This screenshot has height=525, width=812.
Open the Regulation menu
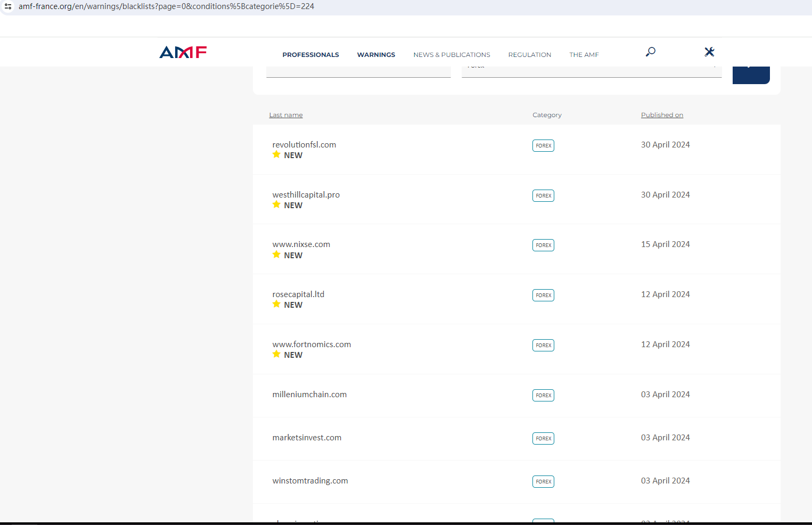529,55
